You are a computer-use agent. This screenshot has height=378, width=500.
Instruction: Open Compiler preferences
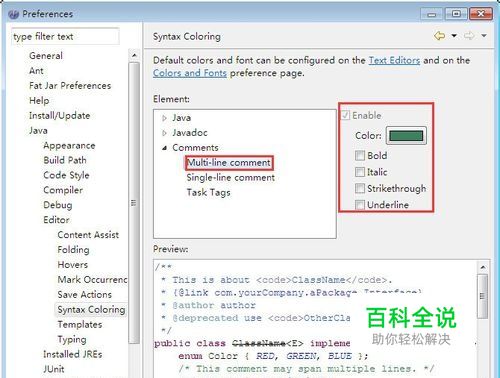(63, 190)
